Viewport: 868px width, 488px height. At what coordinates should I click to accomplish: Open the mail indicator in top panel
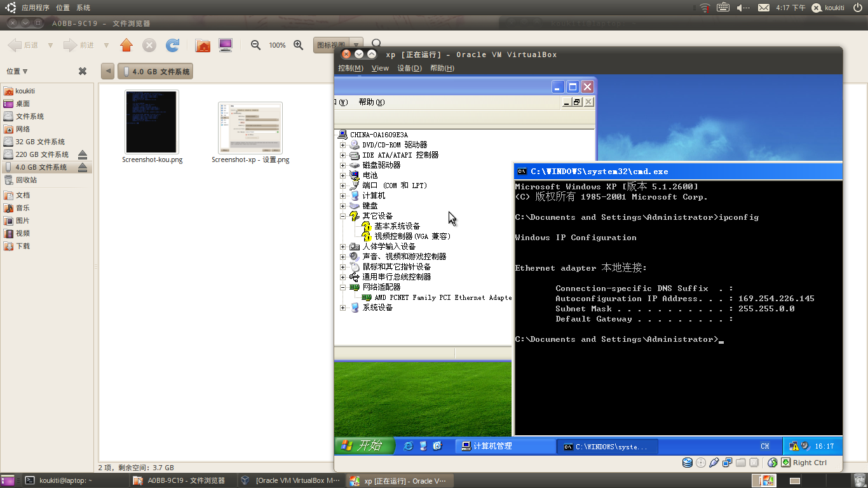[763, 8]
